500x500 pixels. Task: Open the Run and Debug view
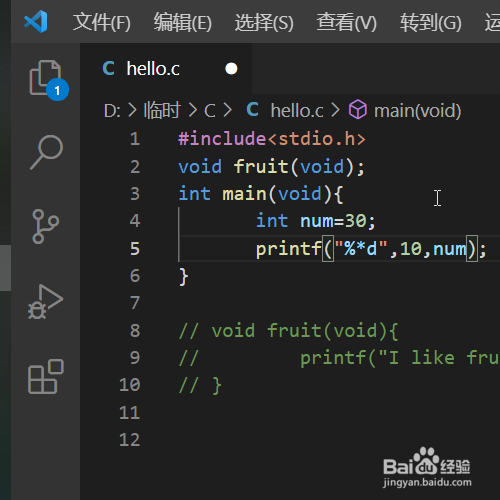45,302
